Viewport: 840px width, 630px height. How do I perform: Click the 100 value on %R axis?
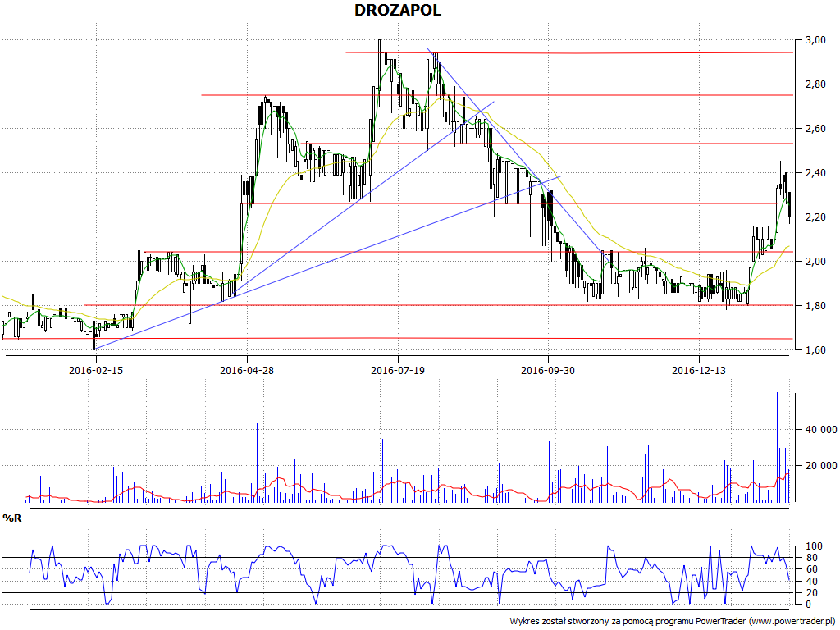click(815, 546)
